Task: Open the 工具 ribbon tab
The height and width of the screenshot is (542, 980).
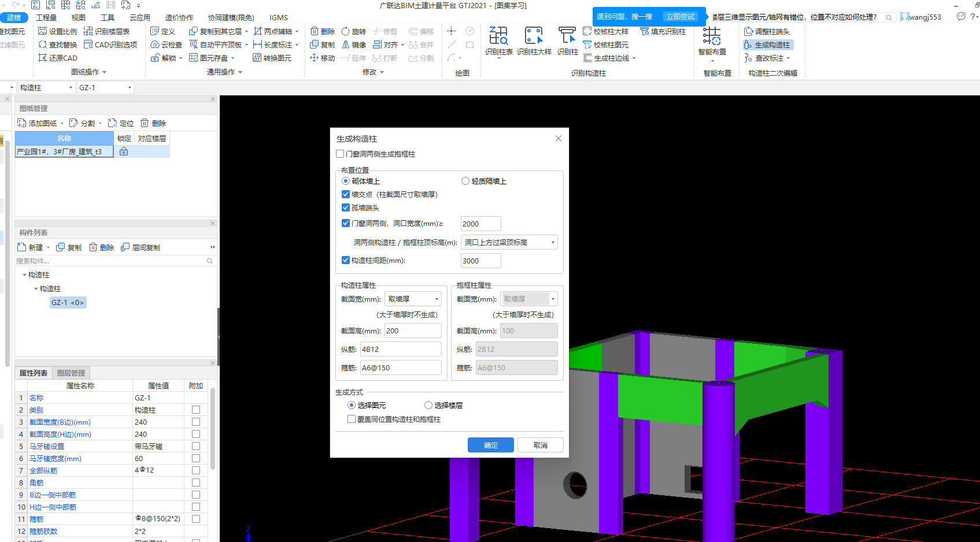Action: (x=108, y=18)
